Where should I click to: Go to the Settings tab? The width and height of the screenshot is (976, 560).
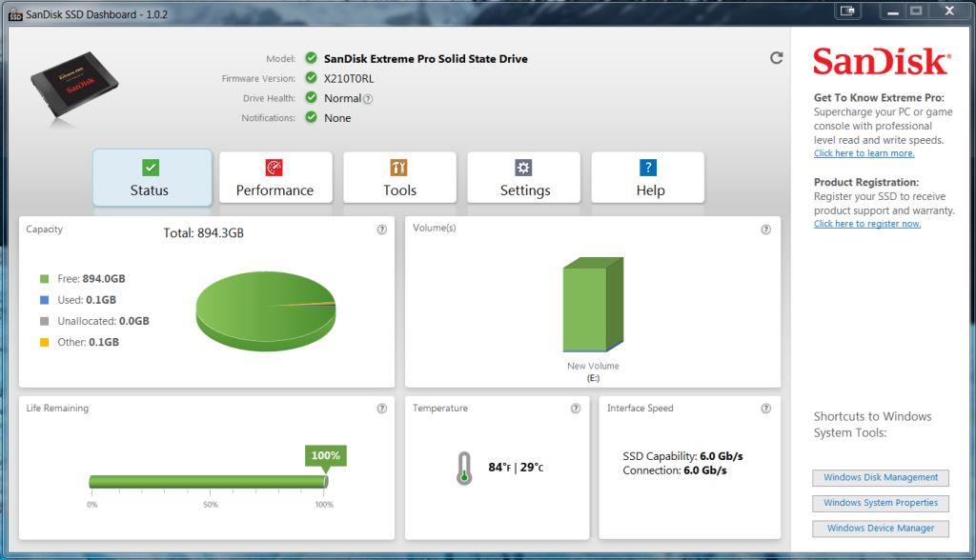click(524, 178)
